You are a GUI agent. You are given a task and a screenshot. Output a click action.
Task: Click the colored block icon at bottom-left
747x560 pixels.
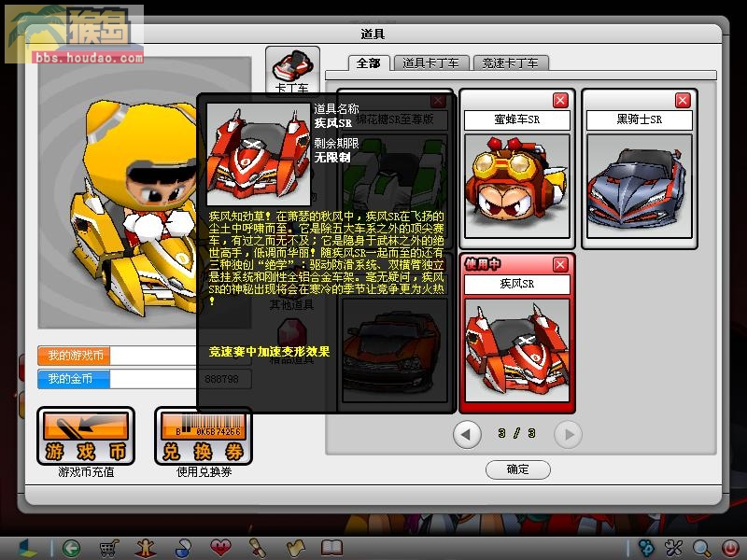(27, 548)
